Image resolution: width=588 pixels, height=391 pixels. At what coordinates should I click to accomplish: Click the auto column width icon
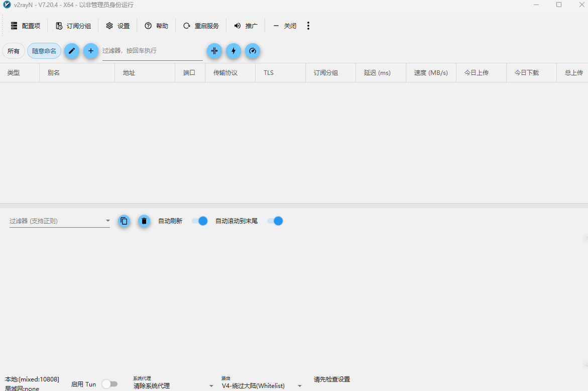pos(214,51)
